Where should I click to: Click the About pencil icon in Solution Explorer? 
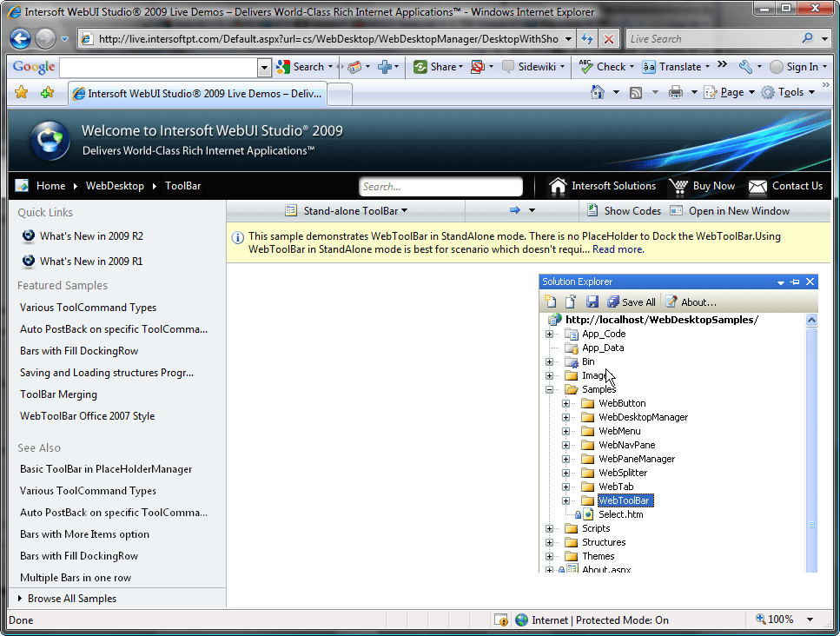tap(670, 301)
